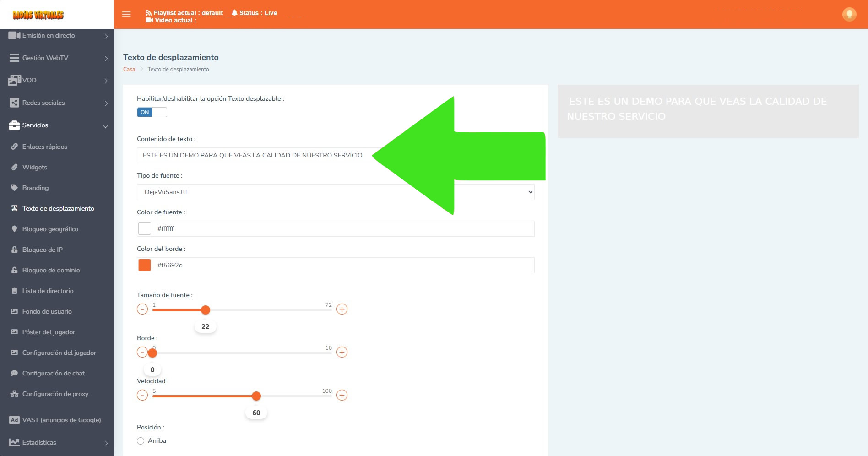The width and height of the screenshot is (868, 456).
Task: Click the minus icon for Velocidad
Action: pos(142,395)
